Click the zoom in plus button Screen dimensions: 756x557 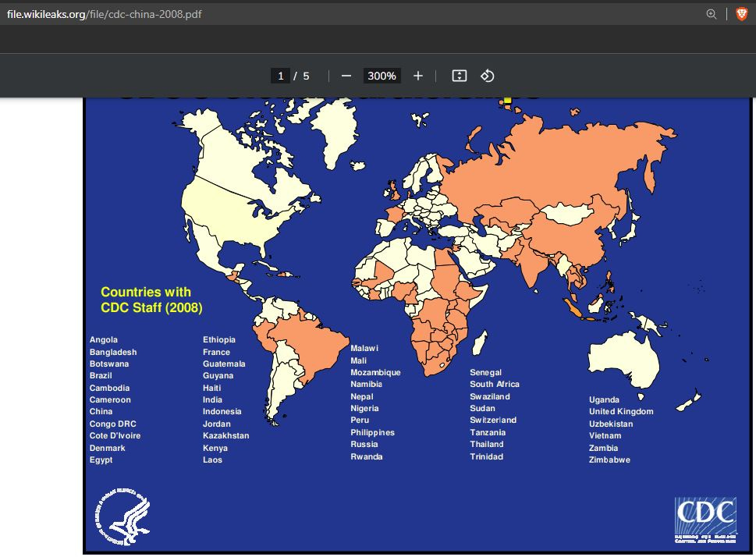point(418,76)
